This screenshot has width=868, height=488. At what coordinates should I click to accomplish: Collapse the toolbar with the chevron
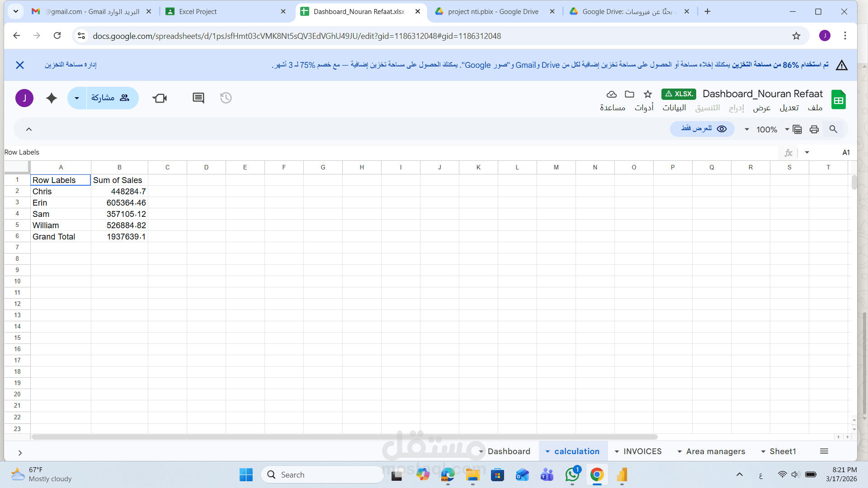pyautogui.click(x=29, y=130)
